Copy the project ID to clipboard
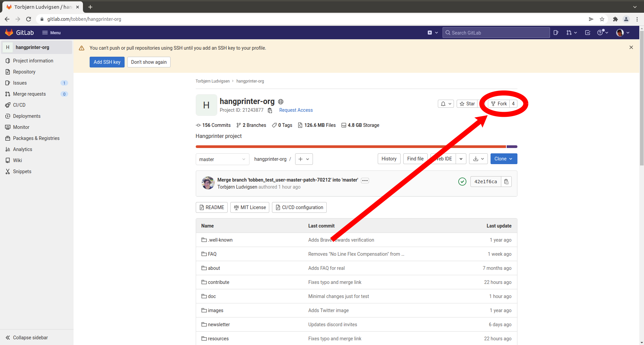Screen dimensions: 644x345 270,110
